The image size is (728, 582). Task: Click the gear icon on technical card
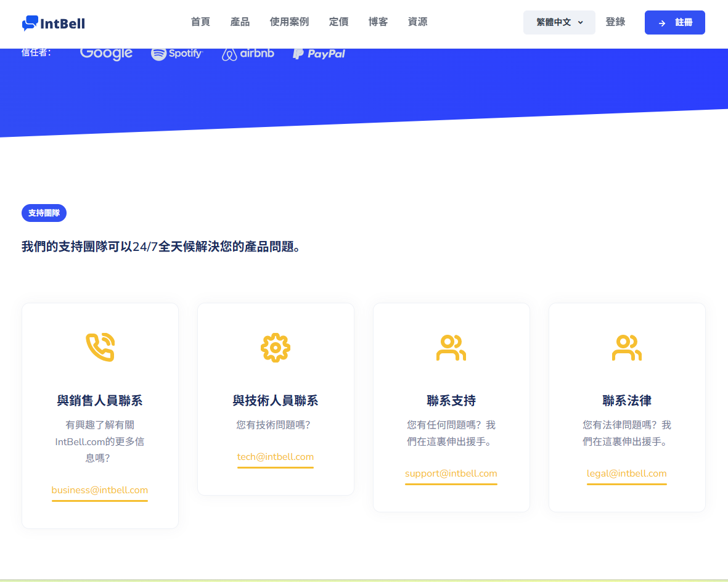click(276, 348)
